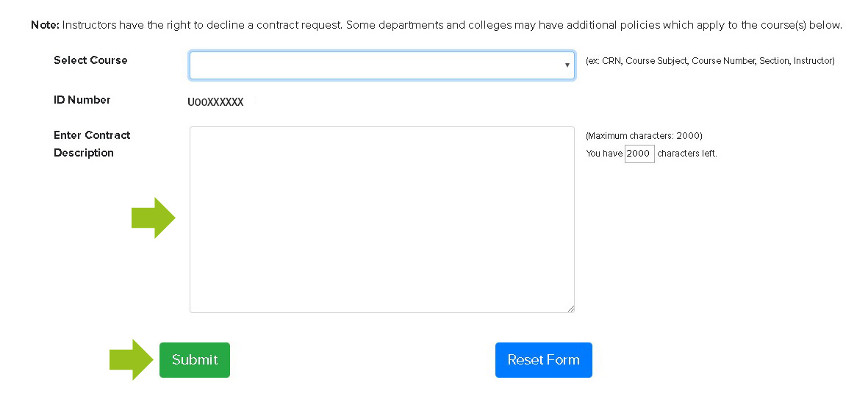Click the ID Number label
The width and height of the screenshot is (868, 413).
click(82, 100)
